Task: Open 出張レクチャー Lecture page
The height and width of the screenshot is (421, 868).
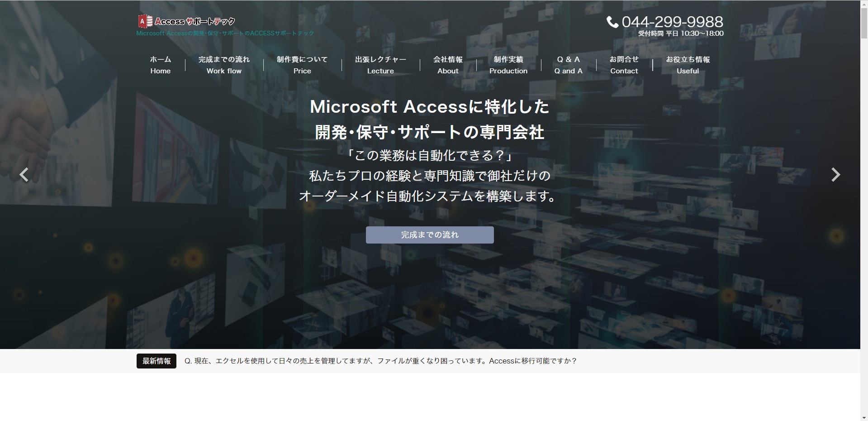Action: [x=380, y=65]
